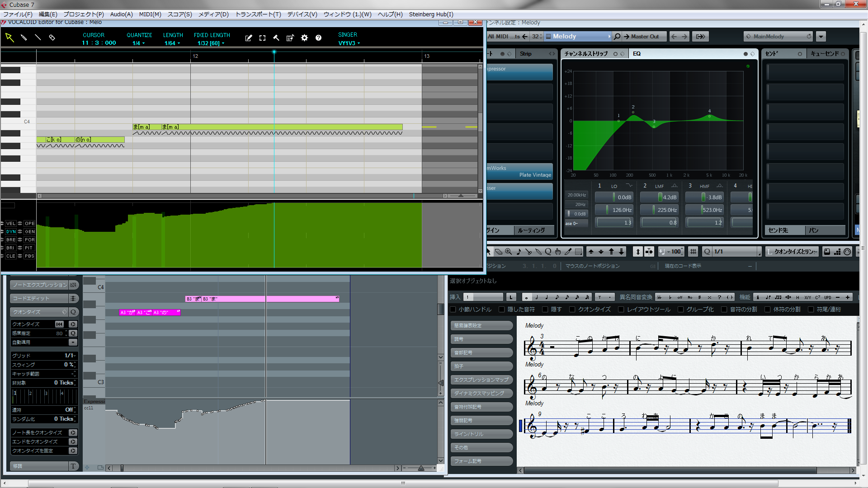Select the pencil tool in VOCALOID Editor
Viewport: 868px width, 488px height.
24,38
